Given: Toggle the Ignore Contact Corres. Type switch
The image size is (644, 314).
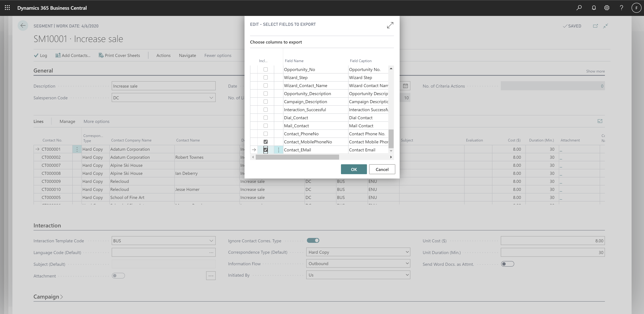Looking at the screenshot, I should coord(313,240).
